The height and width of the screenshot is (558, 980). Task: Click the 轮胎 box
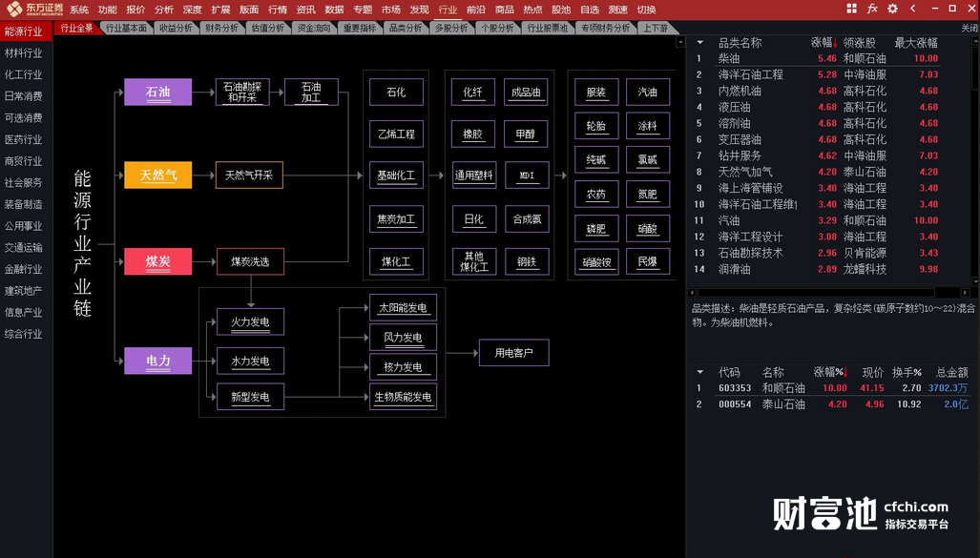[x=596, y=126]
